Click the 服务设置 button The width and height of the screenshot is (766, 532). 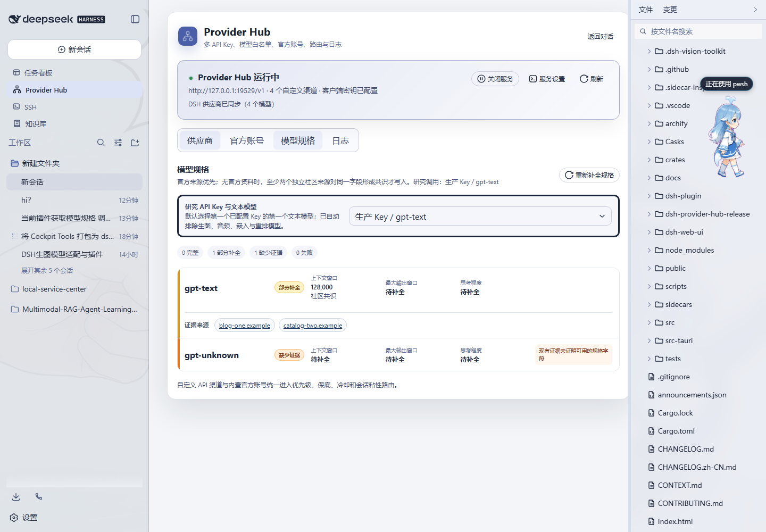pos(547,79)
